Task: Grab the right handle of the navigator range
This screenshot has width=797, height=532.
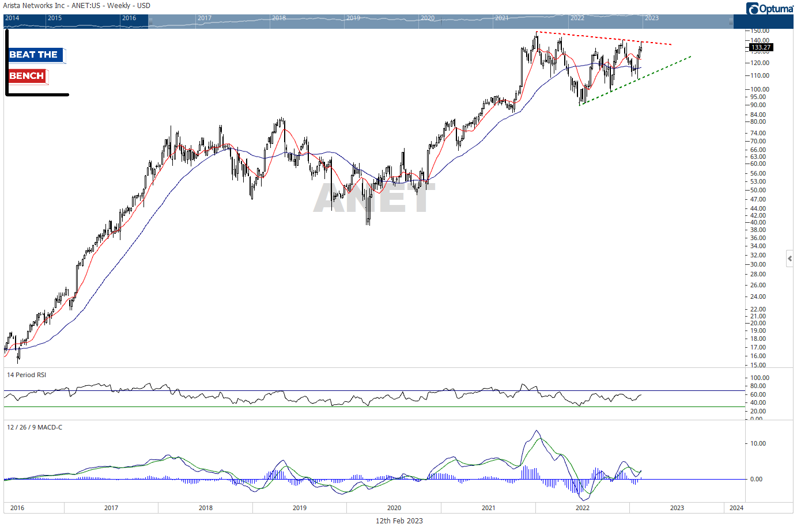Action: pos(731,21)
